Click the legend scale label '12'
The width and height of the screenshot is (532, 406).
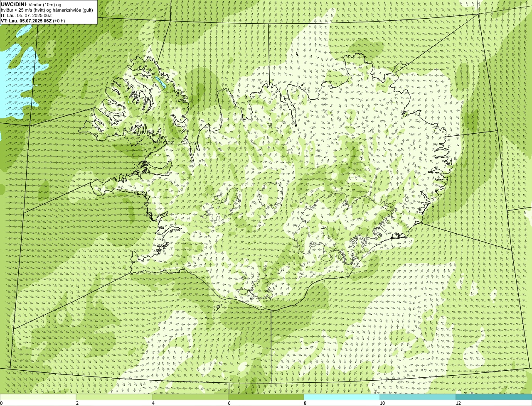click(x=458, y=403)
